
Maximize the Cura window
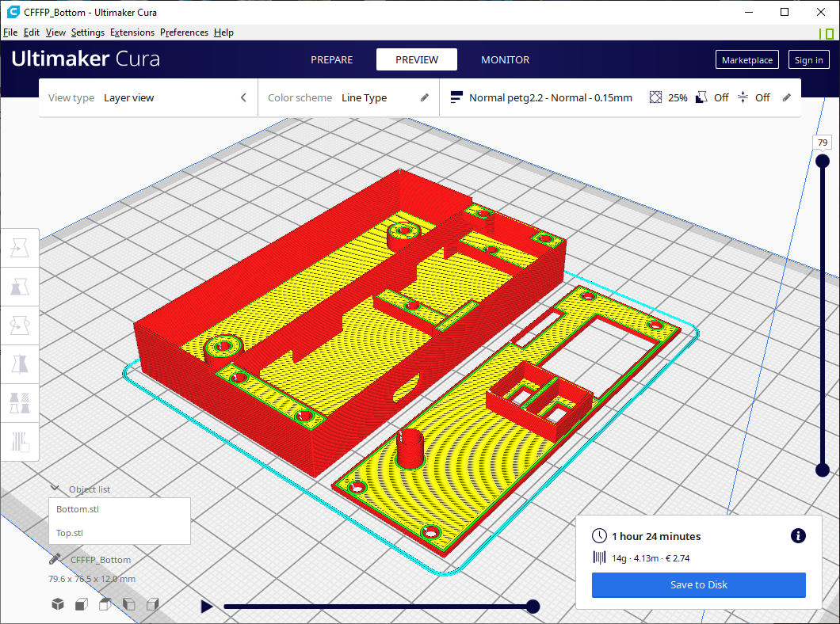point(785,12)
